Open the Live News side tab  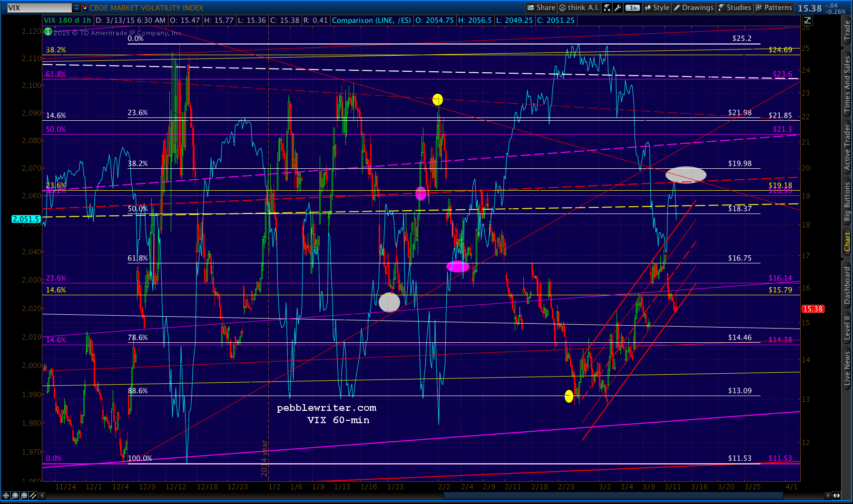pyautogui.click(x=847, y=368)
